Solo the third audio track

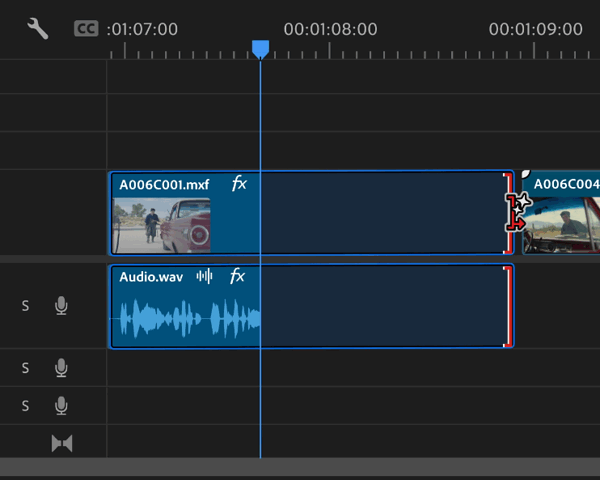click(25, 406)
